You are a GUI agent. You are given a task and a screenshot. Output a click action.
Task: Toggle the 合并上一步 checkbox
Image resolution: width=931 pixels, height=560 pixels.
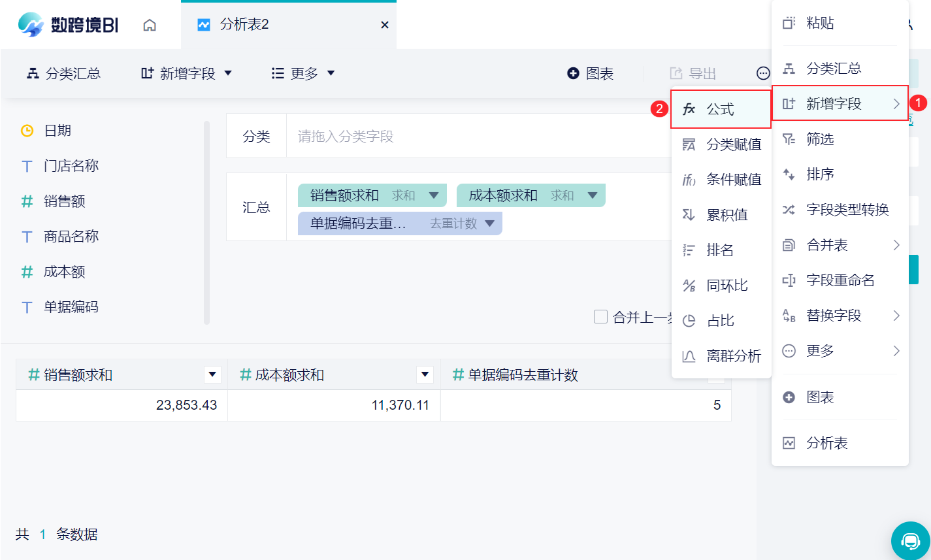tap(600, 317)
